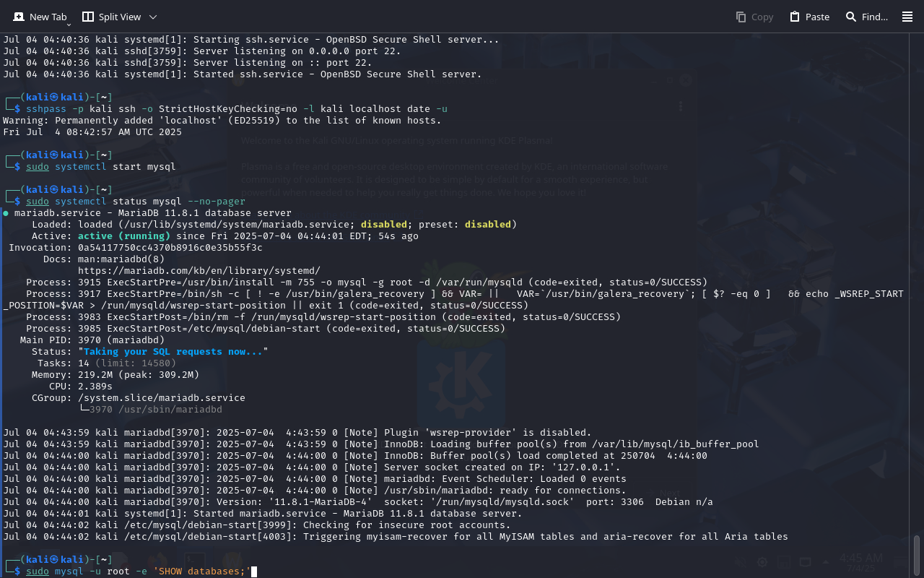
Task: Click the '/system.slice/mariadb.service' CGroup path
Action: 162,398
